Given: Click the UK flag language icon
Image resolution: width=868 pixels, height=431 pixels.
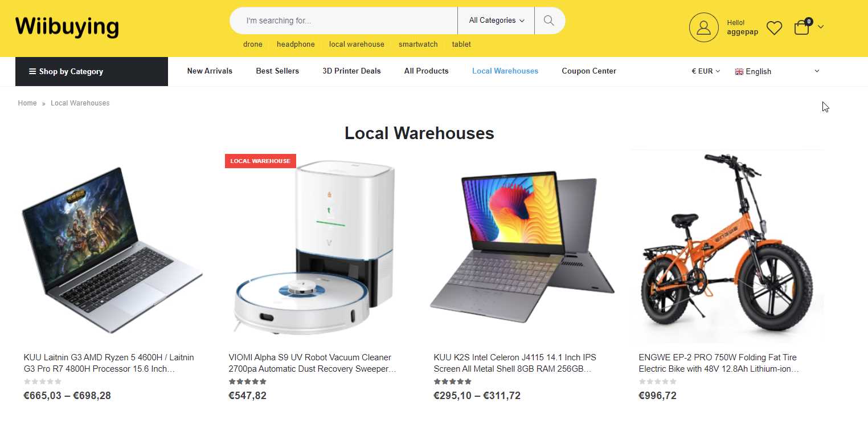Looking at the screenshot, I should (x=739, y=71).
